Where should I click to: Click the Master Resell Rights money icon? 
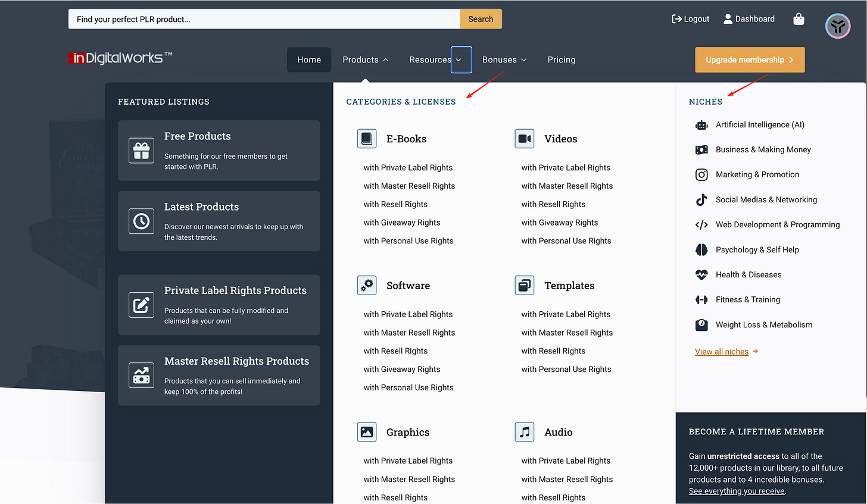click(141, 375)
